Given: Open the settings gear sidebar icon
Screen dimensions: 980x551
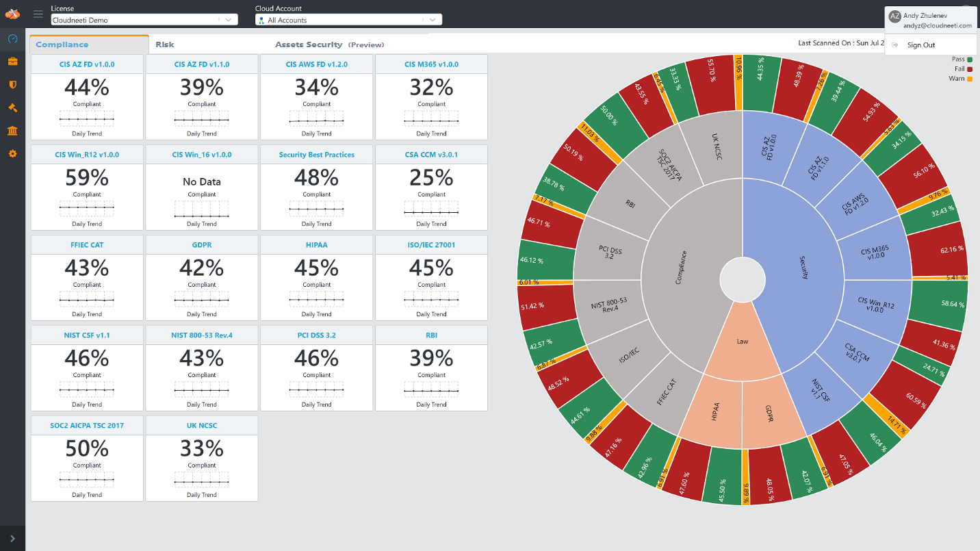Looking at the screenshot, I should click(x=12, y=154).
